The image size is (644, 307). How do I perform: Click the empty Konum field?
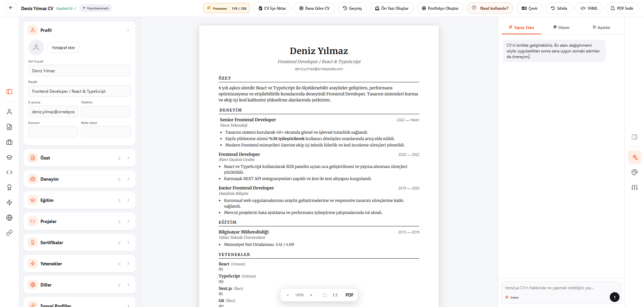click(53, 132)
